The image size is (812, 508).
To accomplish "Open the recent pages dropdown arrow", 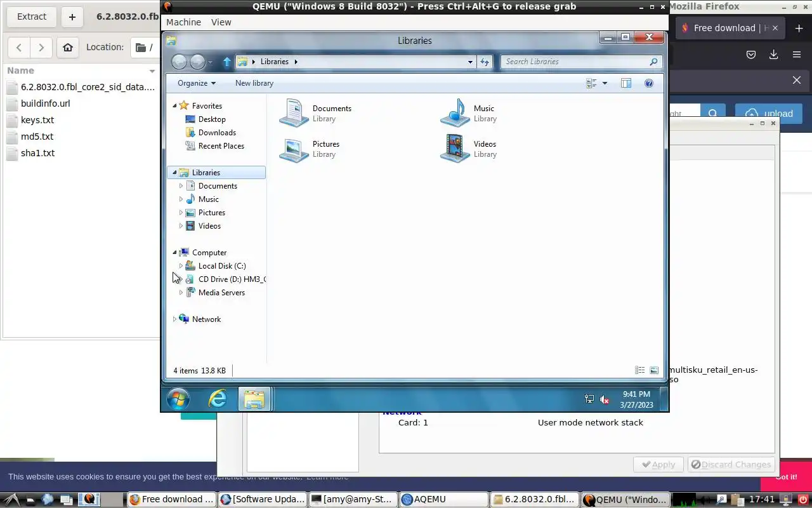I will coord(210,62).
